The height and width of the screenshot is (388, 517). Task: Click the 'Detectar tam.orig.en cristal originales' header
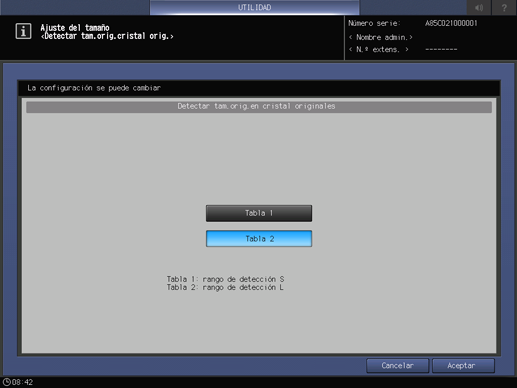tap(256, 106)
